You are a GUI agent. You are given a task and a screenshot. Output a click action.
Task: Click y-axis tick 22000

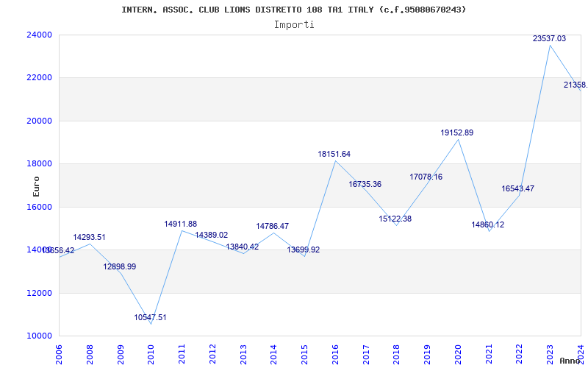39,78
